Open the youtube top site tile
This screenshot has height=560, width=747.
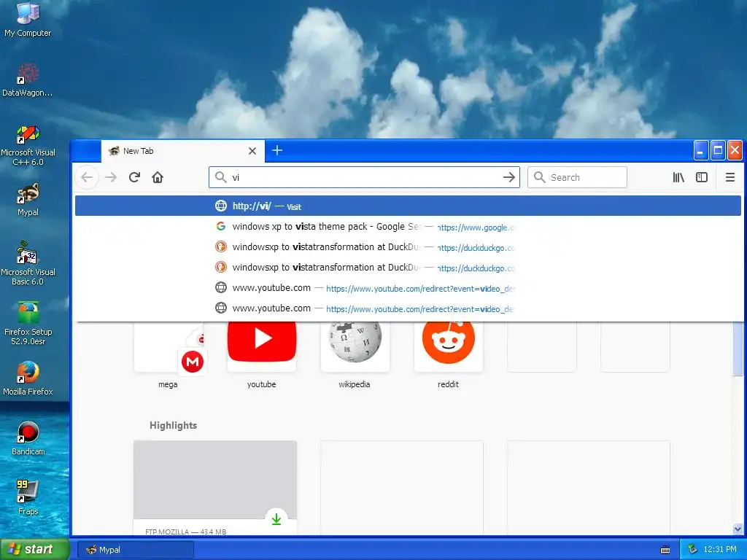coord(262,355)
